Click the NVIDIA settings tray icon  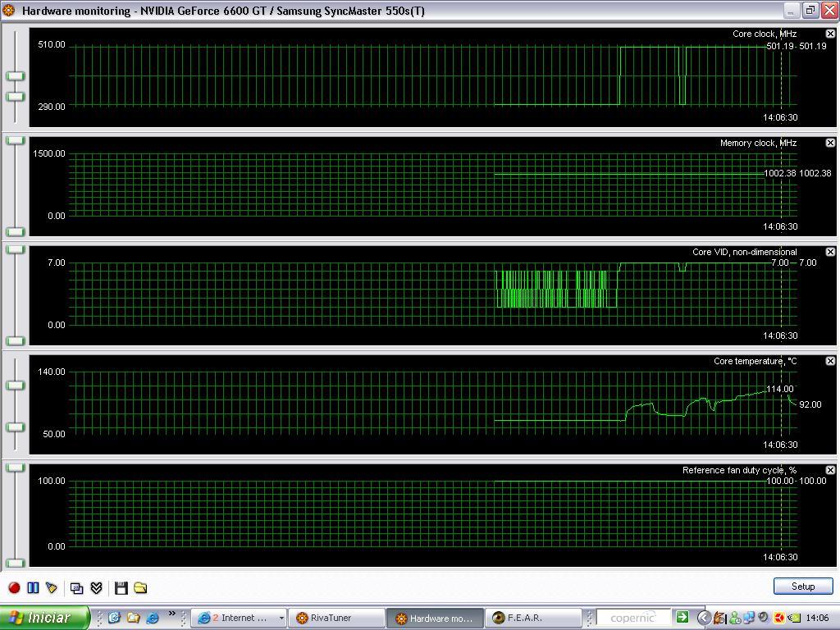point(793,619)
